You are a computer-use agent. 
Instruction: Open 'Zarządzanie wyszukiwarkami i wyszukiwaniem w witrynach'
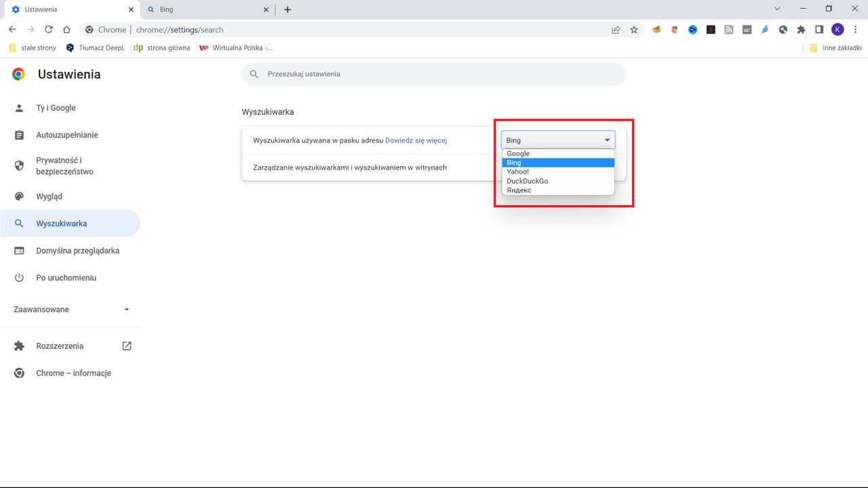point(434,167)
